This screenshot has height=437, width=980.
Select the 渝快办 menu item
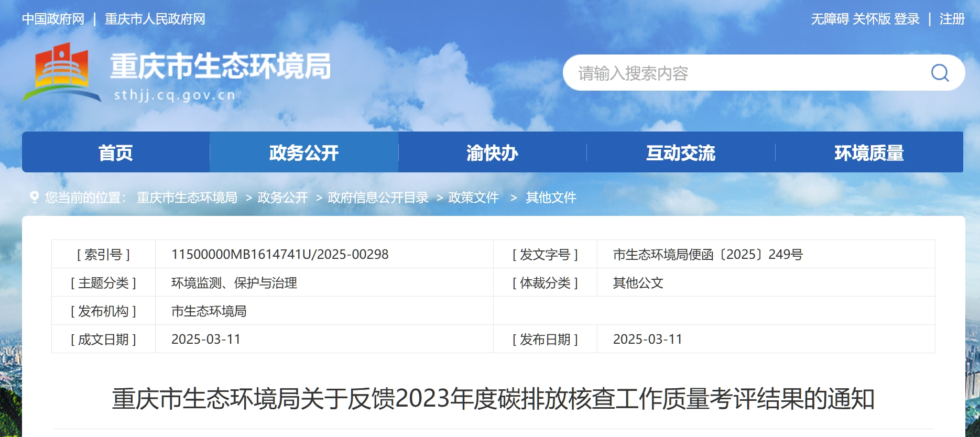(492, 152)
